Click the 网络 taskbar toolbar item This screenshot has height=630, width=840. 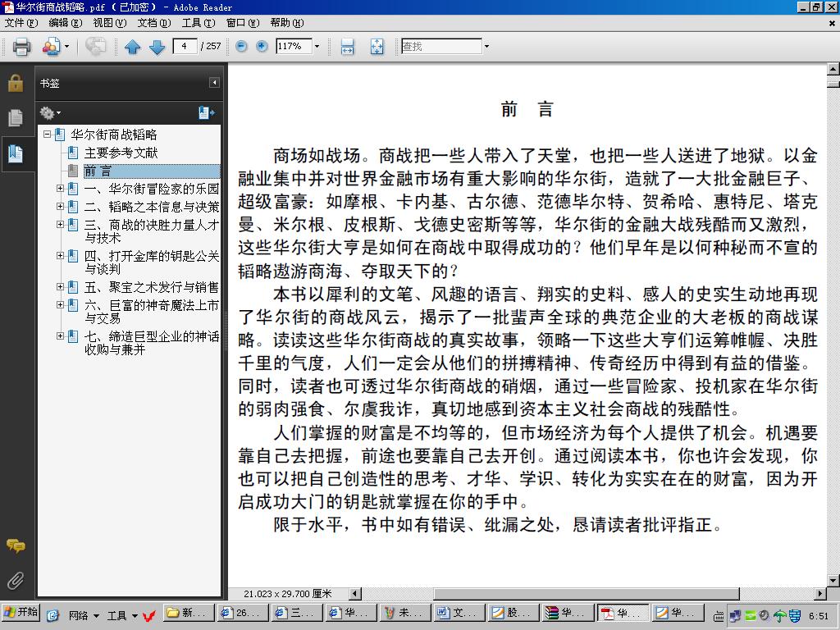point(83,615)
